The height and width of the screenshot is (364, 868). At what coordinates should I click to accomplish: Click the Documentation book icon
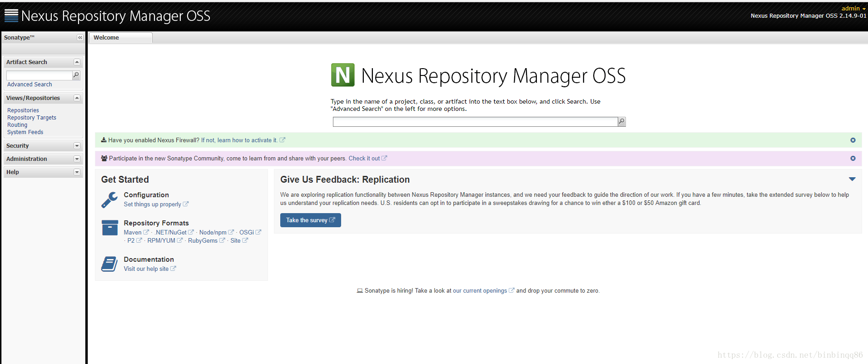[109, 264]
